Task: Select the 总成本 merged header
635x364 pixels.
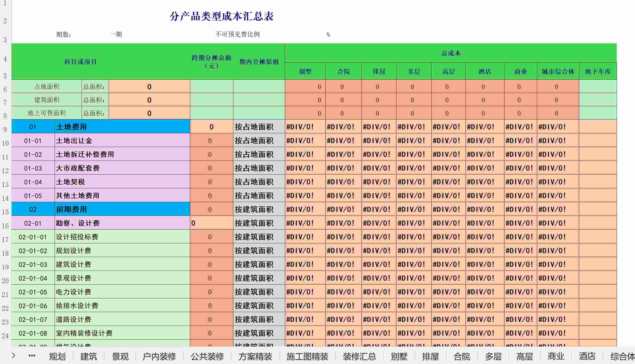Action: [451, 53]
